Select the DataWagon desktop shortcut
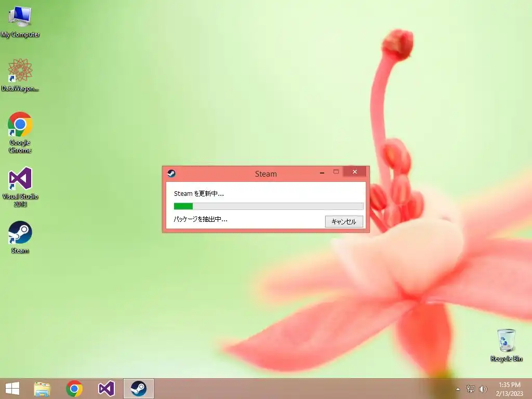The height and width of the screenshot is (399, 532). [x=20, y=75]
